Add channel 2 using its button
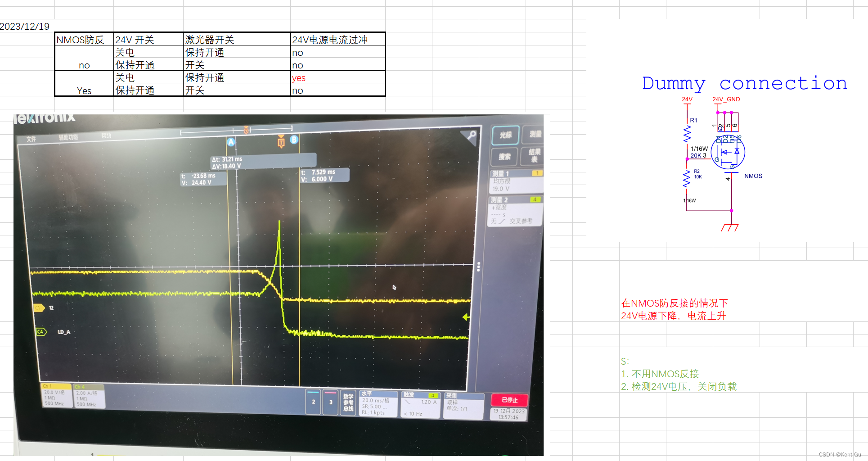Viewport: 868px width, 461px height. pos(313,402)
